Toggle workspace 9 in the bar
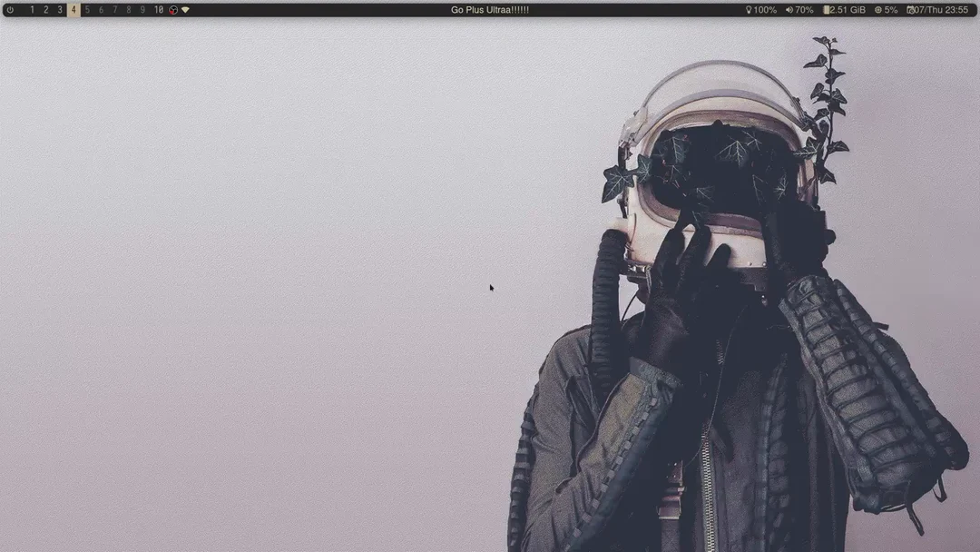The width and height of the screenshot is (980, 552). (x=142, y=9)
